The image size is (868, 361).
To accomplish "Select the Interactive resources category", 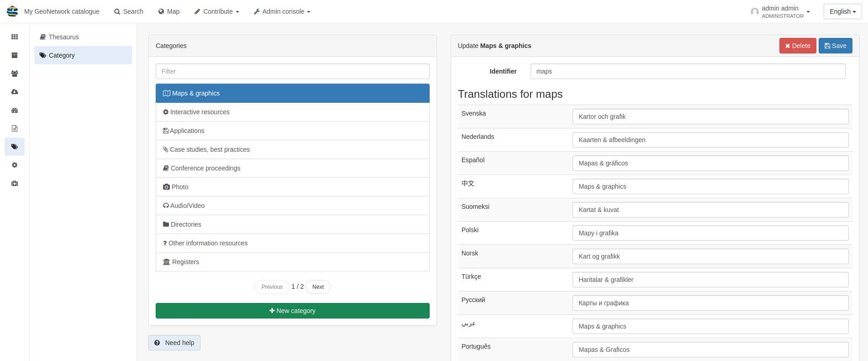I will [293, 112].
